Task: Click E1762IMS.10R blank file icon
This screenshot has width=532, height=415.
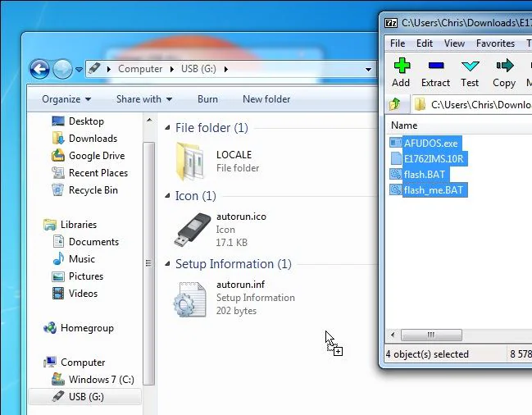Action: click(396, 158)
